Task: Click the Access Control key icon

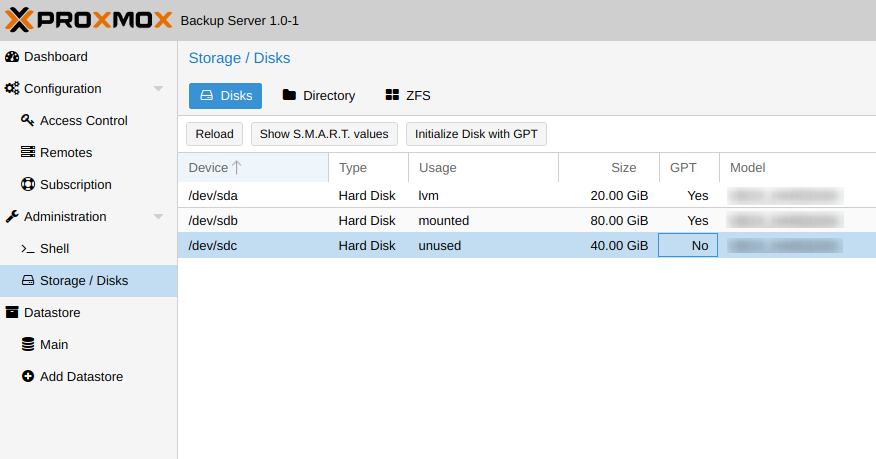Action: coord(28,121)
